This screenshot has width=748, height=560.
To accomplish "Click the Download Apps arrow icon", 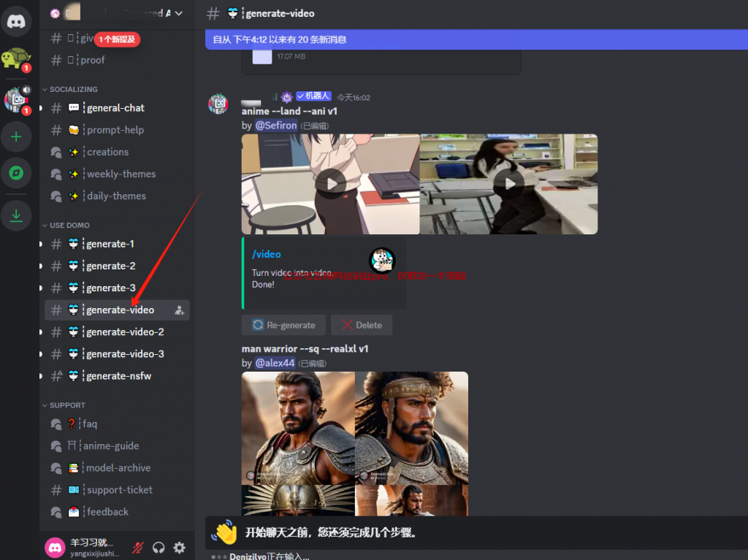I will pyautogui.click(x=16, y=215).
